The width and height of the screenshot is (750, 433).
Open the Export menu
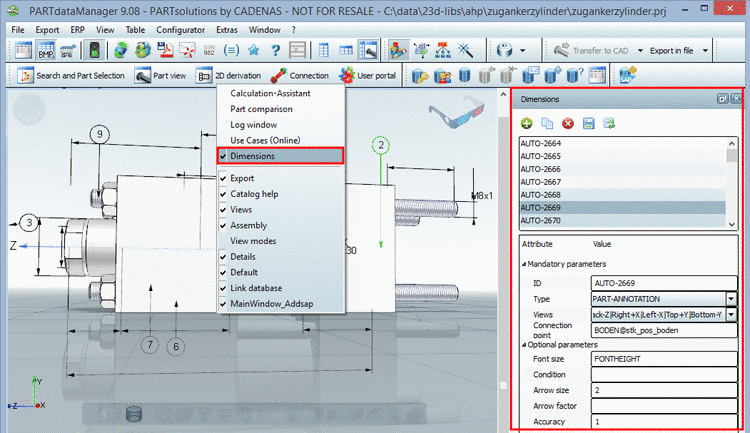pyautogui.click(x=47, y=30)
